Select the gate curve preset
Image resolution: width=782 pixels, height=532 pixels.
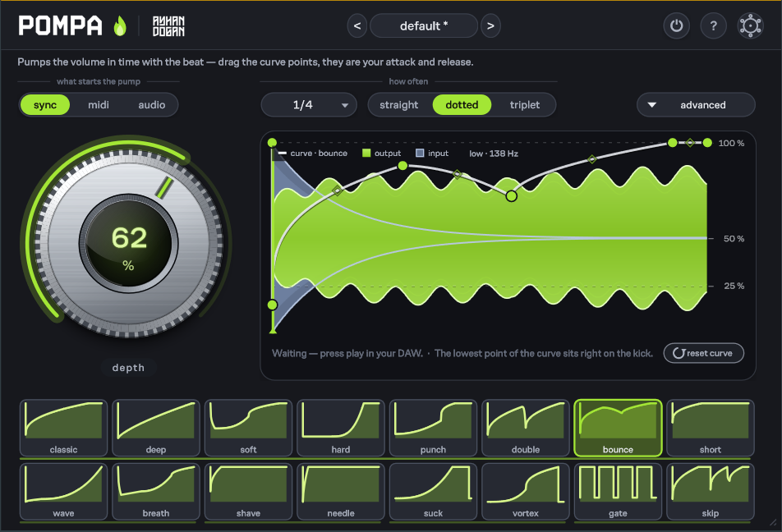point(618,492)
